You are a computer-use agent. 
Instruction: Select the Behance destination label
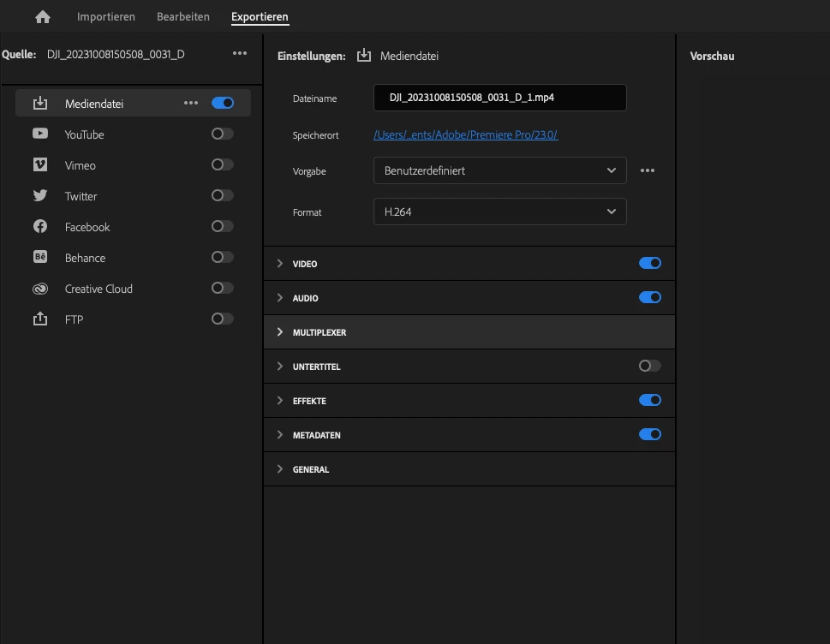85,258
